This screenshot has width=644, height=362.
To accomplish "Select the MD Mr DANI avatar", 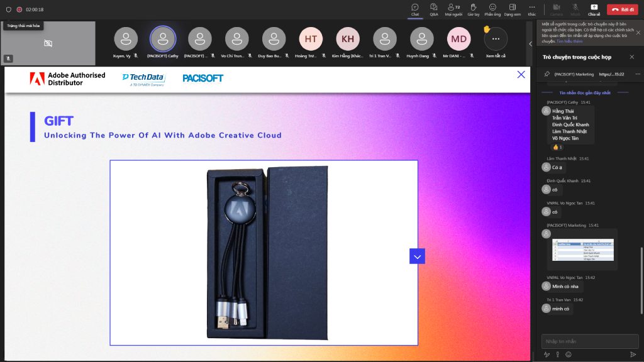I will pos(458,39).
